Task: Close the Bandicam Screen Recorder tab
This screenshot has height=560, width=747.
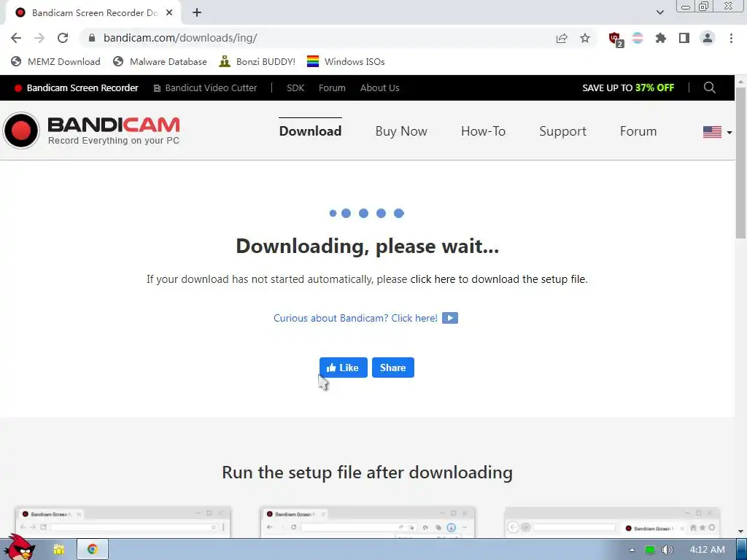Action: click(x=169, y=13)
